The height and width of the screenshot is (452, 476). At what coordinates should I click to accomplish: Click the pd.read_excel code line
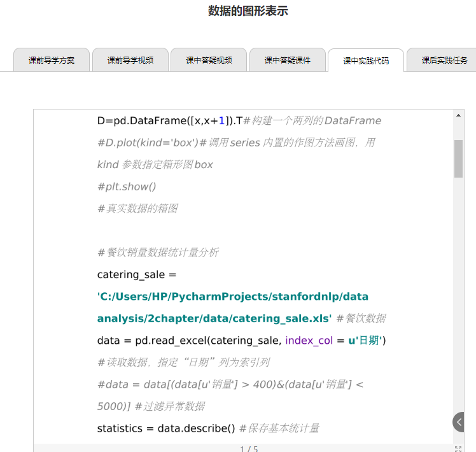(241, 341)
